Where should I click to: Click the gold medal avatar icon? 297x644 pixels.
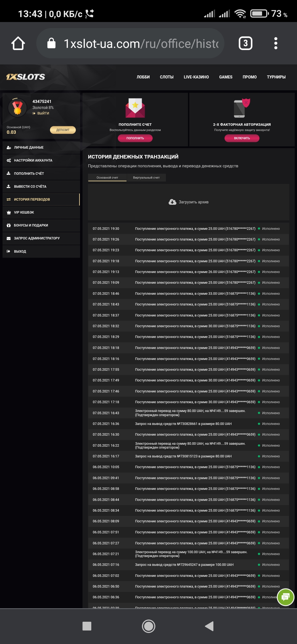pos(17,107)
